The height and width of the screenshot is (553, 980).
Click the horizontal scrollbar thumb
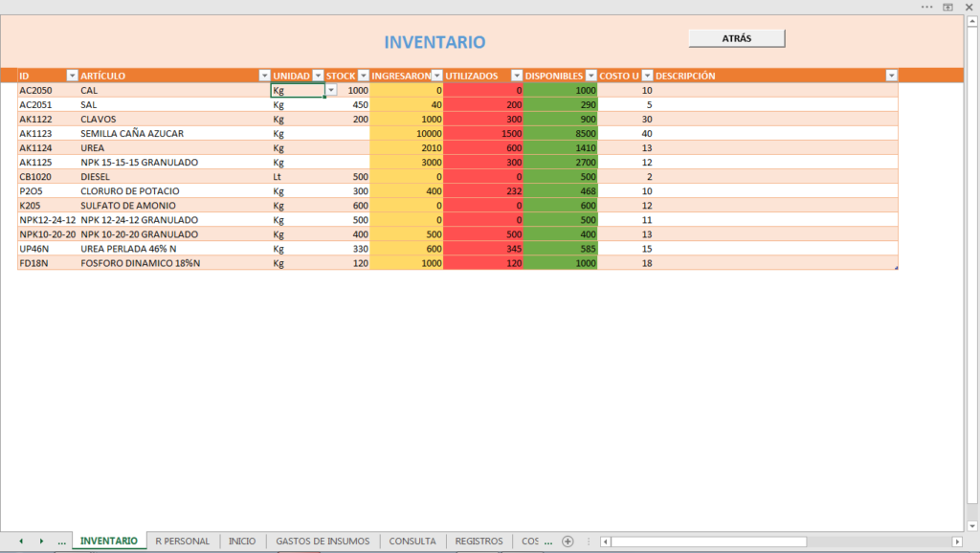pyautogui.click(x=709, y=542)
